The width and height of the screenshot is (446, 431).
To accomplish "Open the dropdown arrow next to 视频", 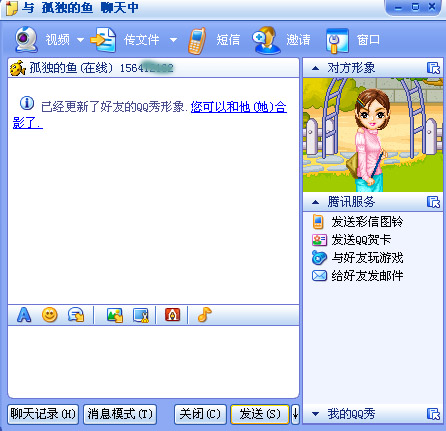I will click(80, 40).
